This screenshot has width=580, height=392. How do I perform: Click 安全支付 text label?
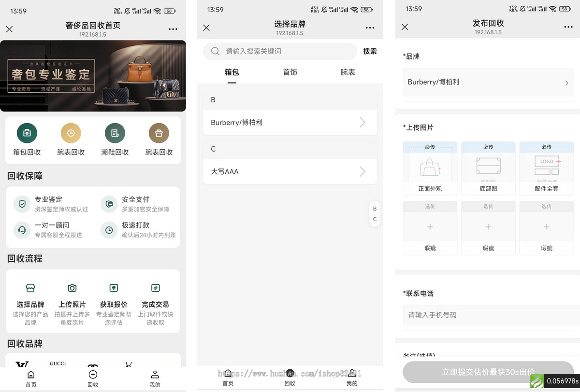(135, 199)
